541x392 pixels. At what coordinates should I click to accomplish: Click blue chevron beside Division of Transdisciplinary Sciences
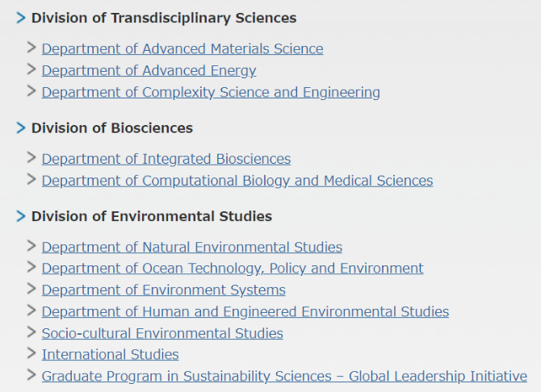pos(21,18)
